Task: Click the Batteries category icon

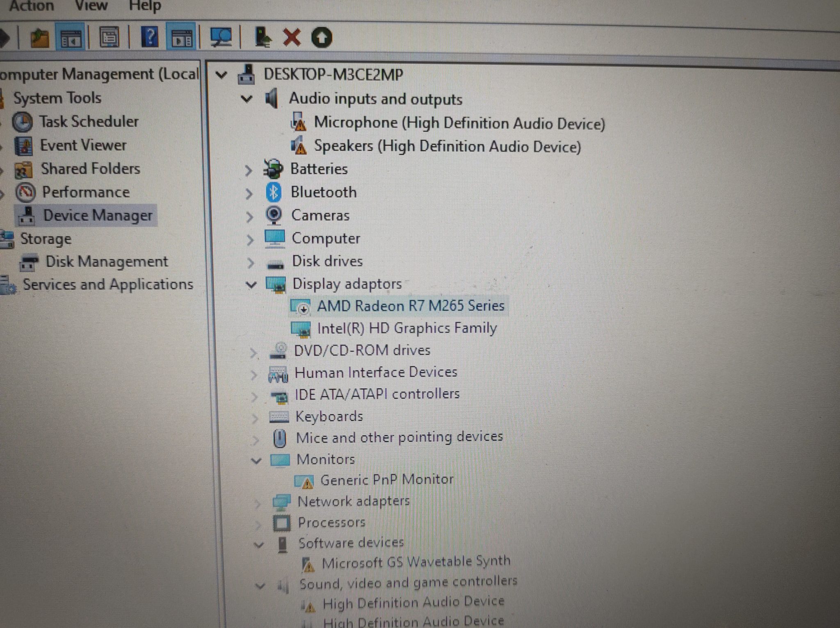Action: click(273, 168)
